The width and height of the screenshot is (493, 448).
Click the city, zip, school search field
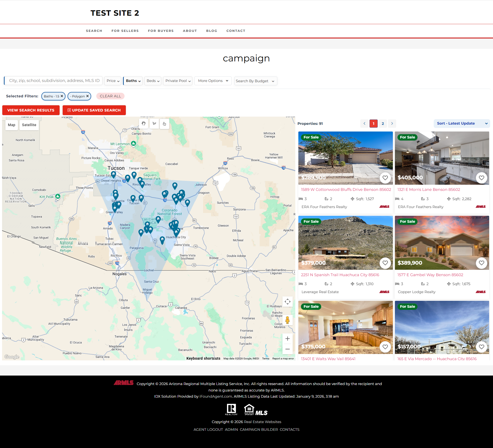53,81
